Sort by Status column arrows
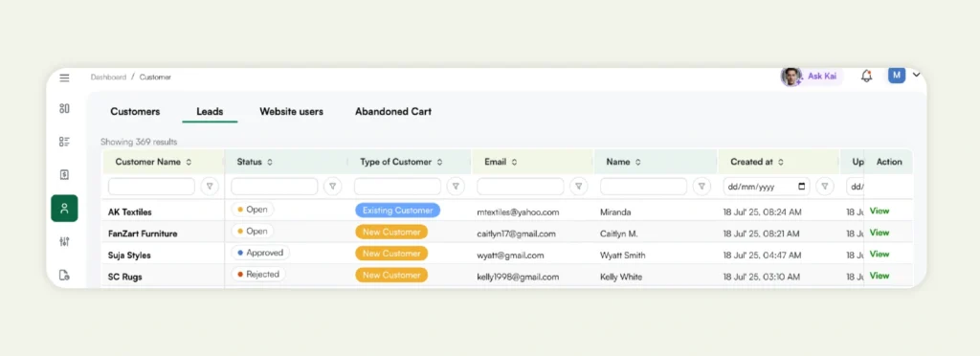 point(270,162)
